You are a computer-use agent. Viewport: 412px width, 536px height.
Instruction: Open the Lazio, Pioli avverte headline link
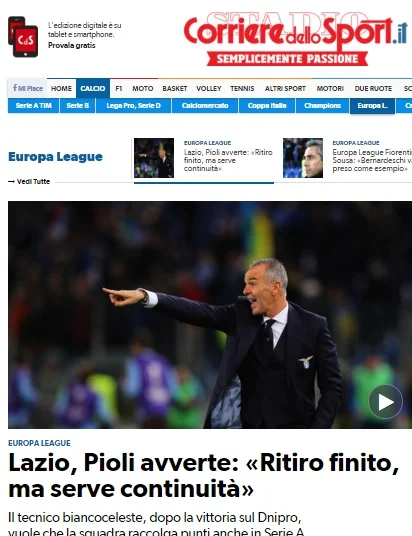(x=204, y=475)
